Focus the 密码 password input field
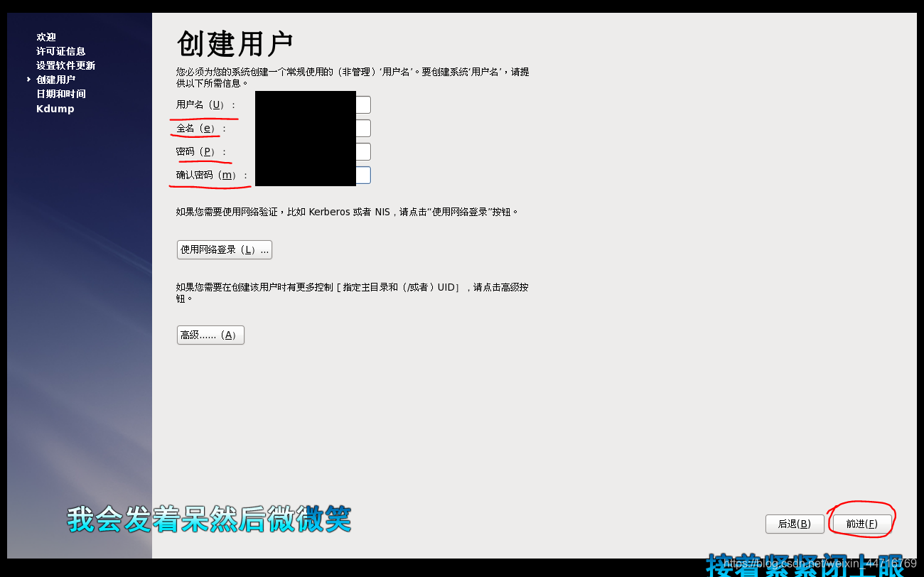The width and height of the screenshot is (924, 577). click(313, 152)
